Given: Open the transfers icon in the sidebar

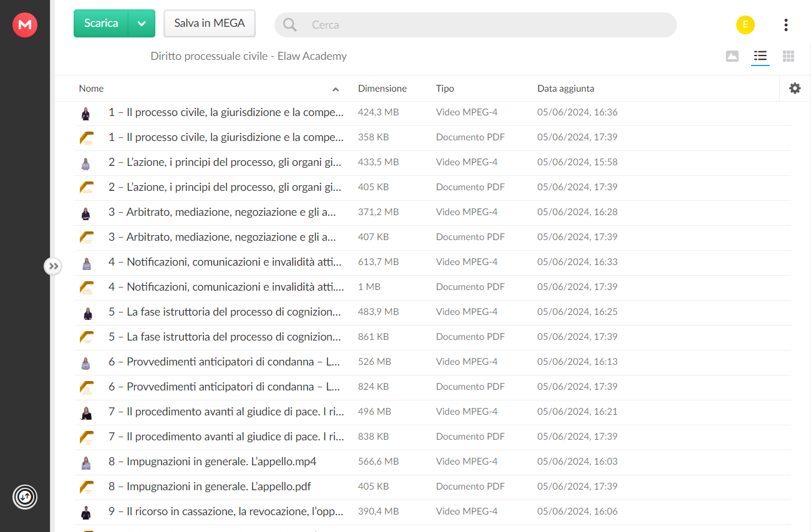Looking at the screenshot, I should pos(25,497).
